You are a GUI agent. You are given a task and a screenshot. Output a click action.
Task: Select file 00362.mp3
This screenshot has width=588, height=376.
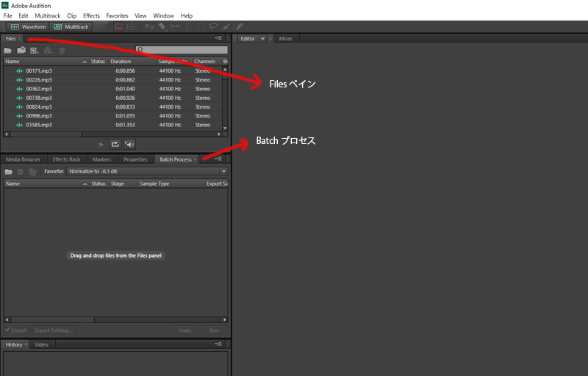click(x=113, y=89)
